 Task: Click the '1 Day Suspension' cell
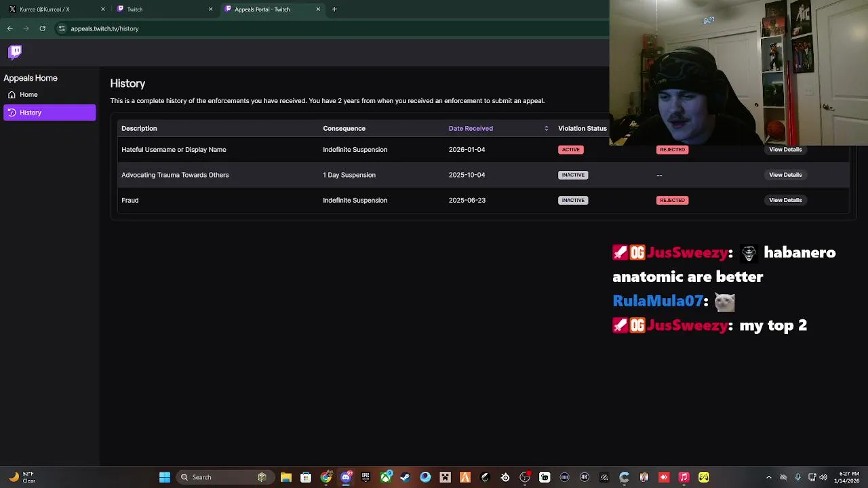tap(349, 175)
